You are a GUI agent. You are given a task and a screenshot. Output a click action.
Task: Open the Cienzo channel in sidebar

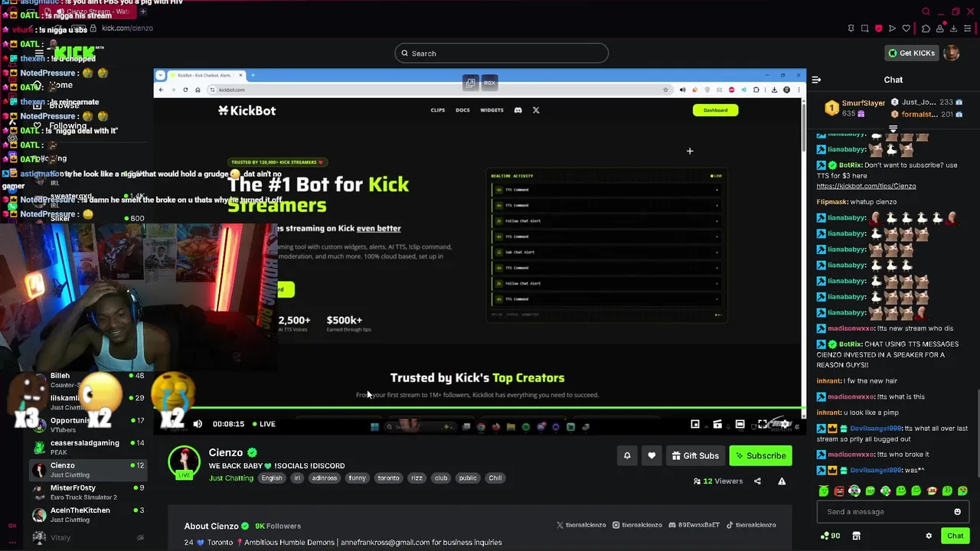pyautogui.click(x=87, y=469)
